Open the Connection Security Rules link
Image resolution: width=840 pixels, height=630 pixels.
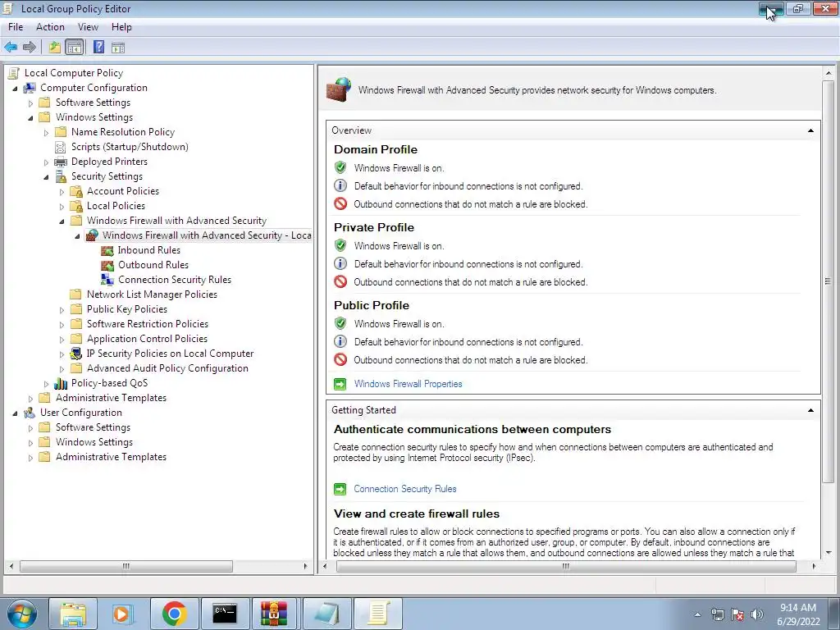[x=405, y=489]
